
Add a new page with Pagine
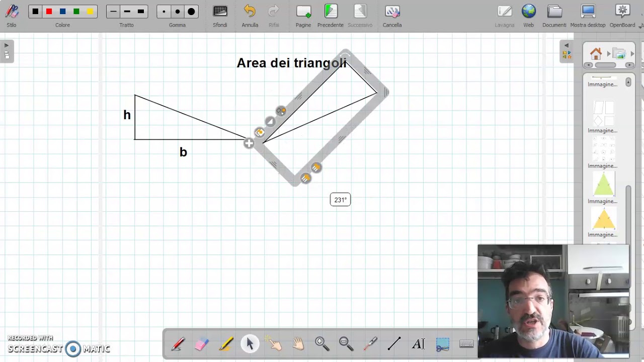[x=303, y=15]
